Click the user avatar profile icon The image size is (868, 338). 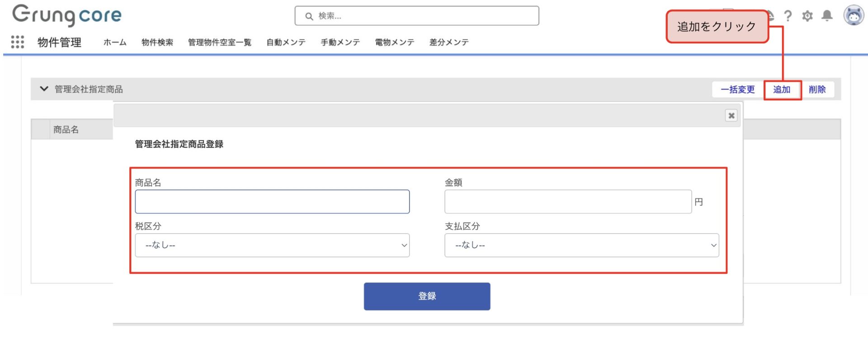[x=854, y=16]
